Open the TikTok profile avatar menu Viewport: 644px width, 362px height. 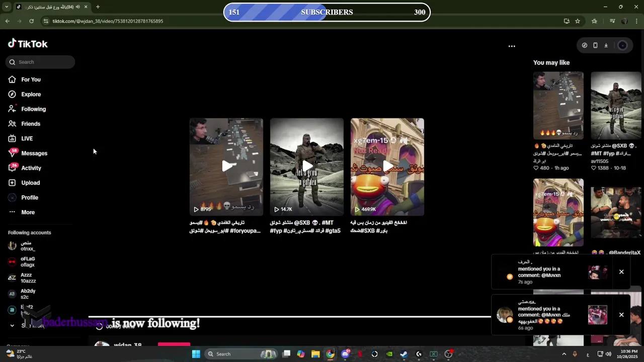pos(622,45)
